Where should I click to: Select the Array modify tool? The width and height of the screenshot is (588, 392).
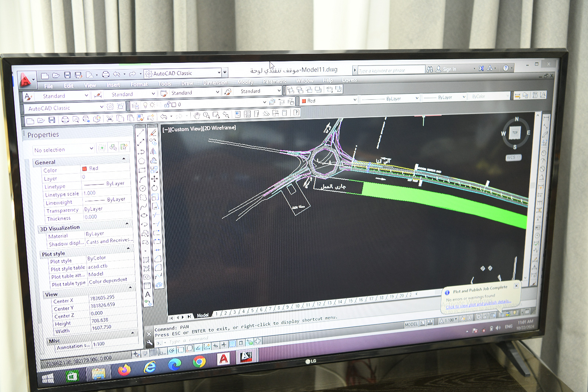[154, 170]
